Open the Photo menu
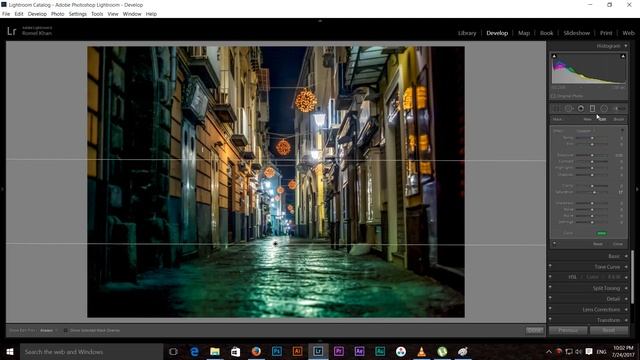This screenshot has height=360, width=640. click(x=57, y=14)
